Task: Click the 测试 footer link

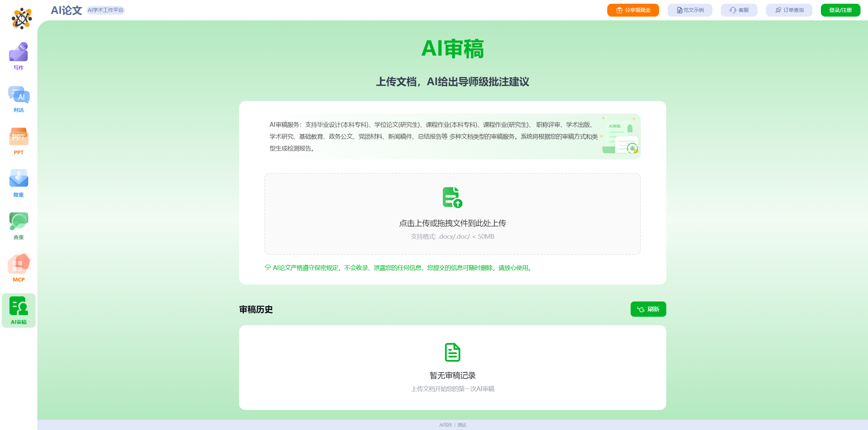Action: point(461,425)
